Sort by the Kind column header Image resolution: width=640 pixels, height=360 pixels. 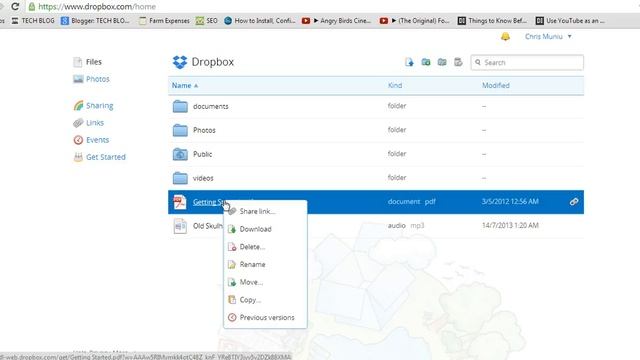(x=395, y=85)
